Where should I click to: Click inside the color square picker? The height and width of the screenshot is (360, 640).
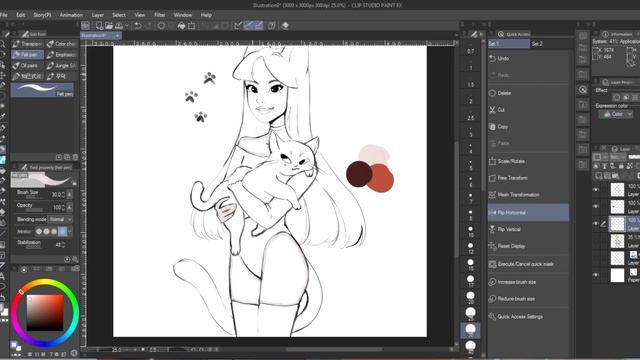click(45, 313)
